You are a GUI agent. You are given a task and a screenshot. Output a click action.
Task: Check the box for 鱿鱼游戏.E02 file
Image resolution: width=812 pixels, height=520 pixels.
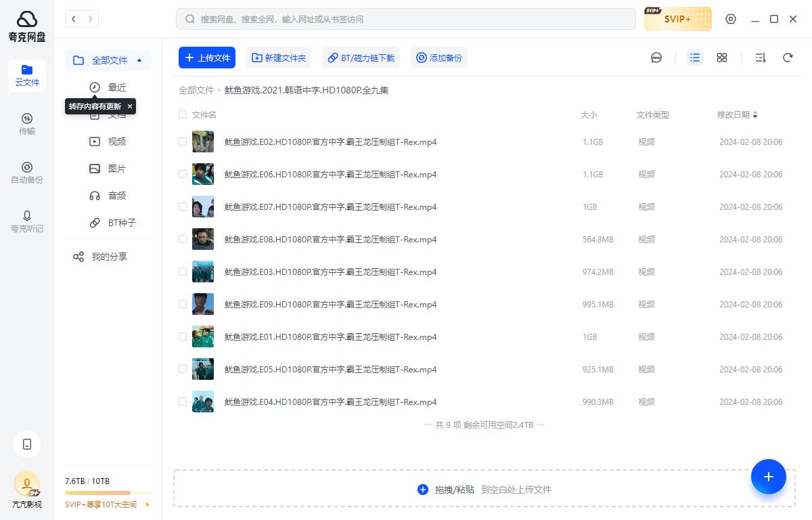(183, 142)
